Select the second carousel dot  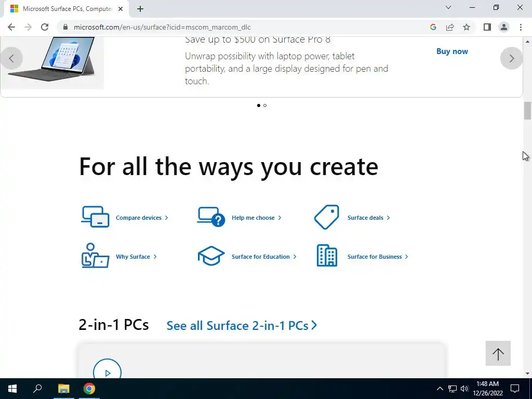tap(265, 105)
